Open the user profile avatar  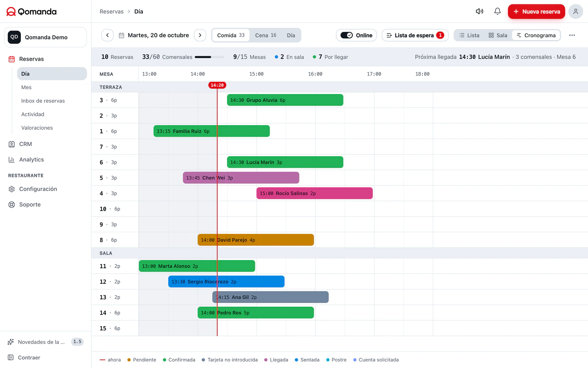click(x=576, y=11)
